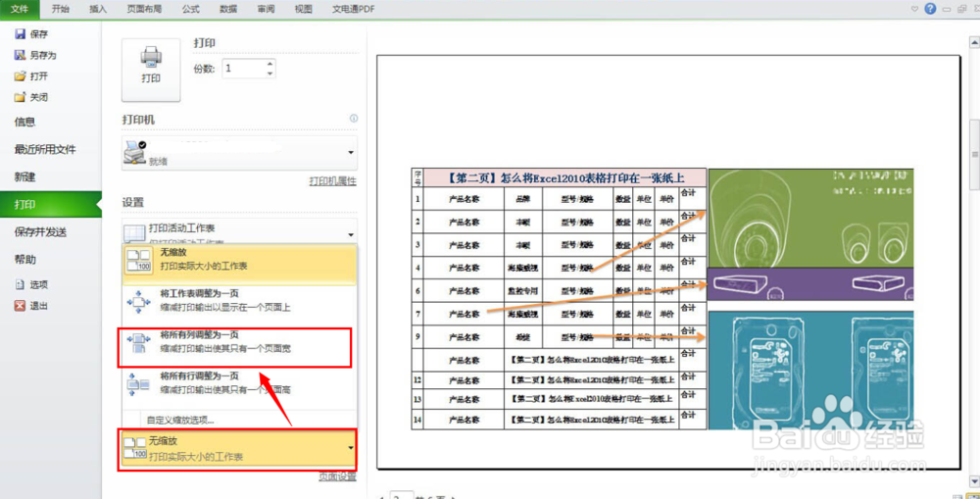980x499 pixels.
Task: Select 新建 in the backstage menu
Action: pyautogui.click(x=25, y=177)
